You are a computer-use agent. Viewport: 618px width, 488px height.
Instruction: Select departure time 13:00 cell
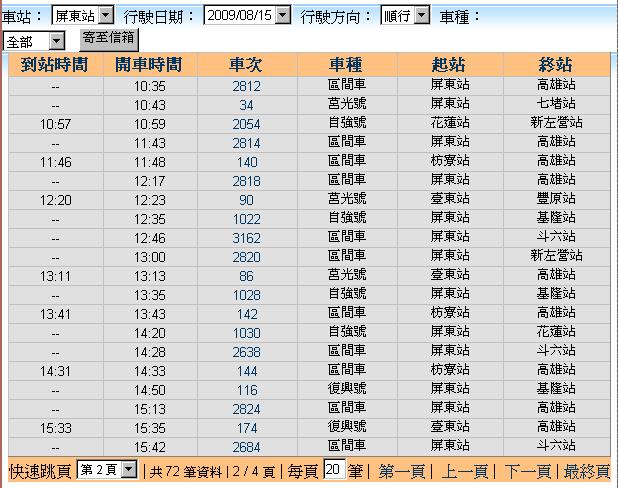point(150,257)
